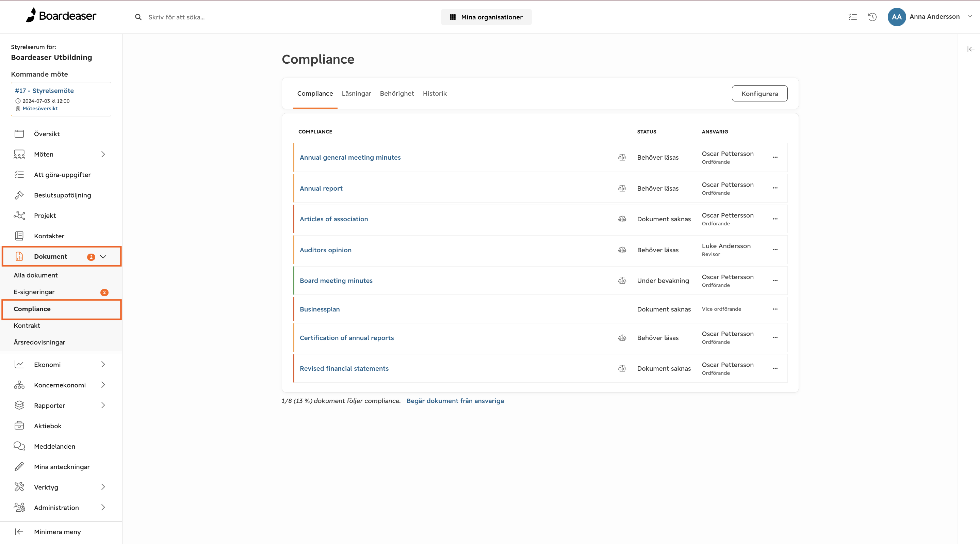Click scales icon on Articles of association row
The width and height of the screenshot is (980, 544).
pyautogui.click(x=622, y=219)
